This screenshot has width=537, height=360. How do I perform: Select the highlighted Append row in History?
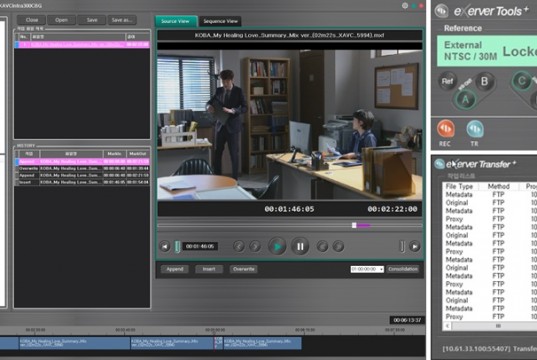82,161
